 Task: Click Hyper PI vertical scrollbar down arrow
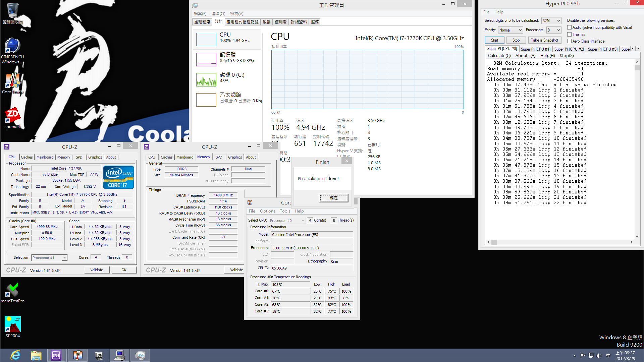click(637, 236)
